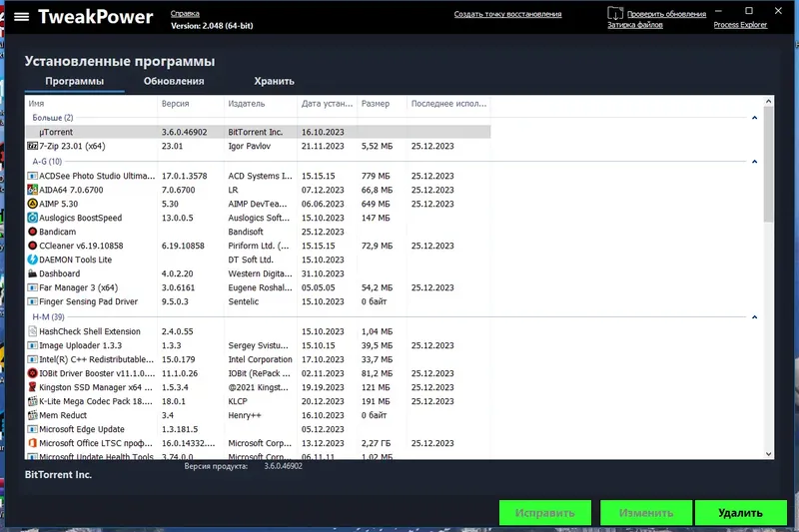Sort by the Дата установки column header
Viewport: 799px width, 532px height.
point(328,104)
